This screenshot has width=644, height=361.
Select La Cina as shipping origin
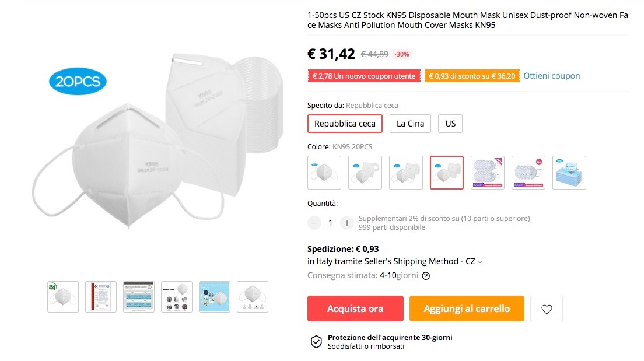click(x=410, y=124)
